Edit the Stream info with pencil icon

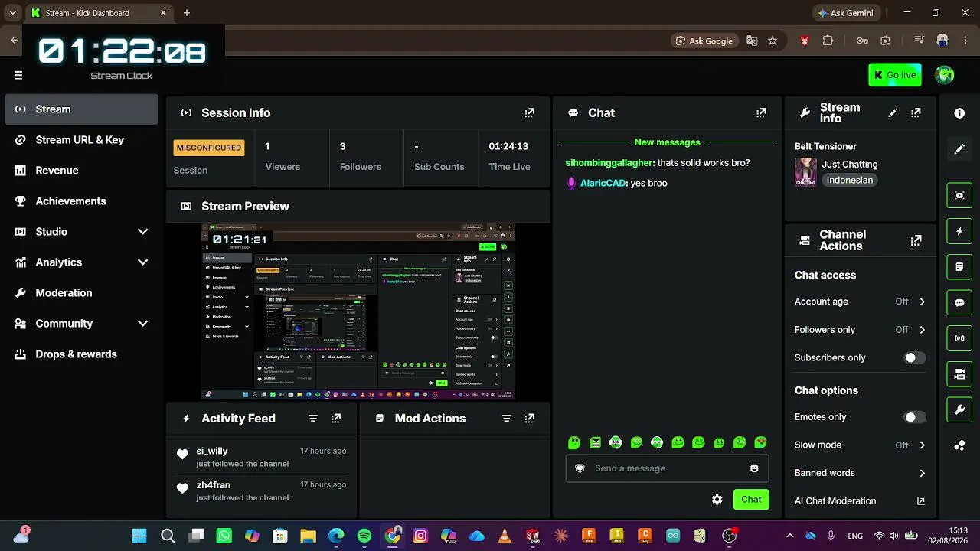tap(893, 112)
